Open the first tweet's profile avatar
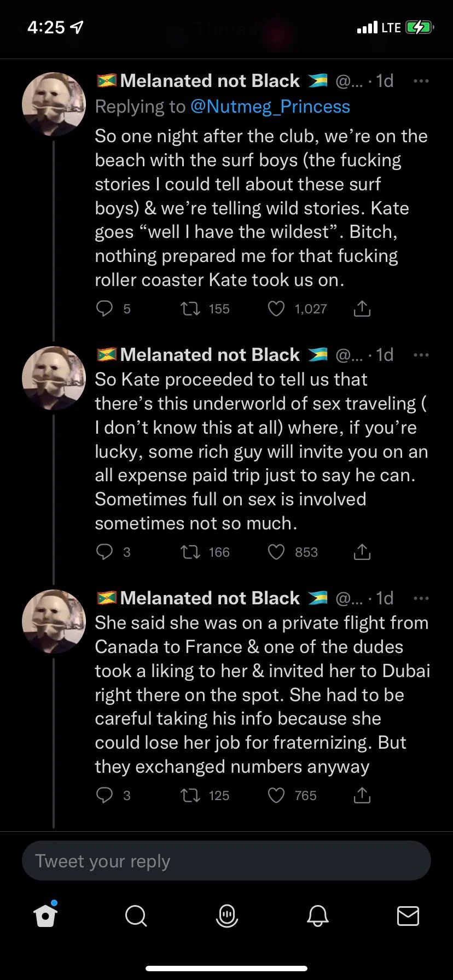 [x=54, y=104]
